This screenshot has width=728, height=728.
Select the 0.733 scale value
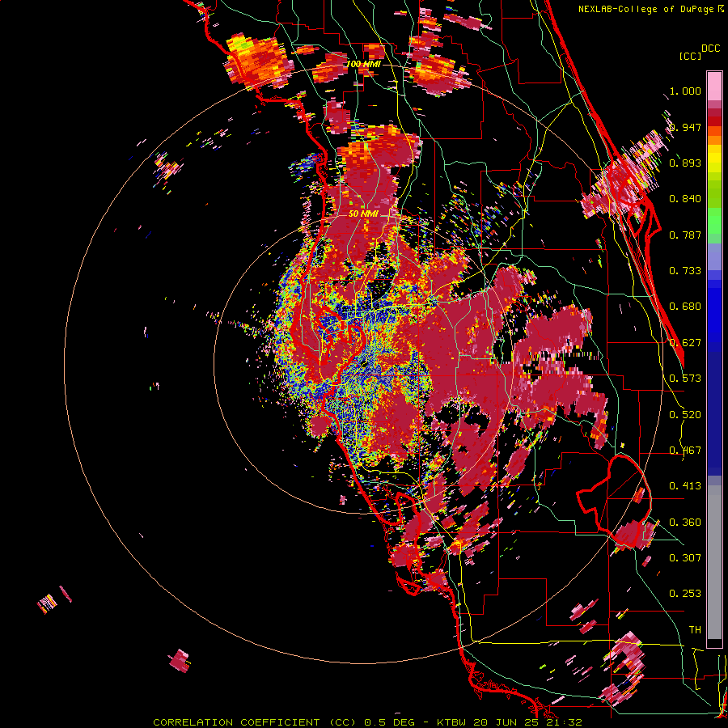pyautogui.click(x=685, y=271)
